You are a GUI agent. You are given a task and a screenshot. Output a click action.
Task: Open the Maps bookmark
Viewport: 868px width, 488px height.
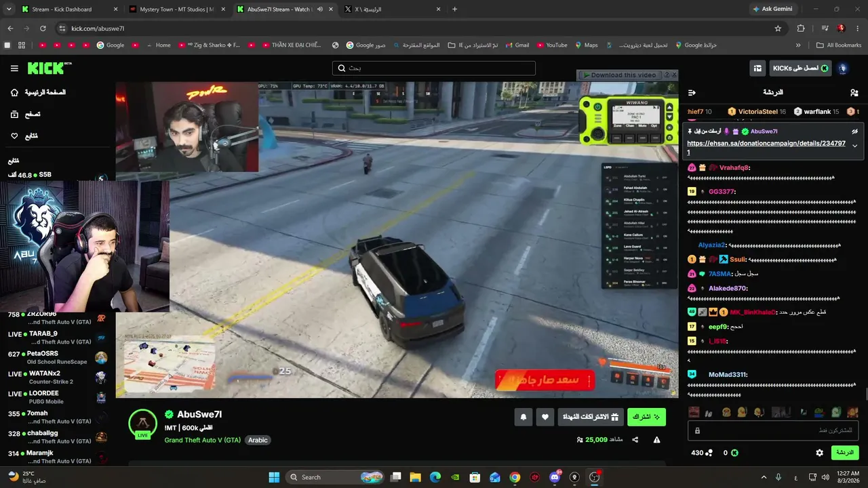click(x=587, y=45)
